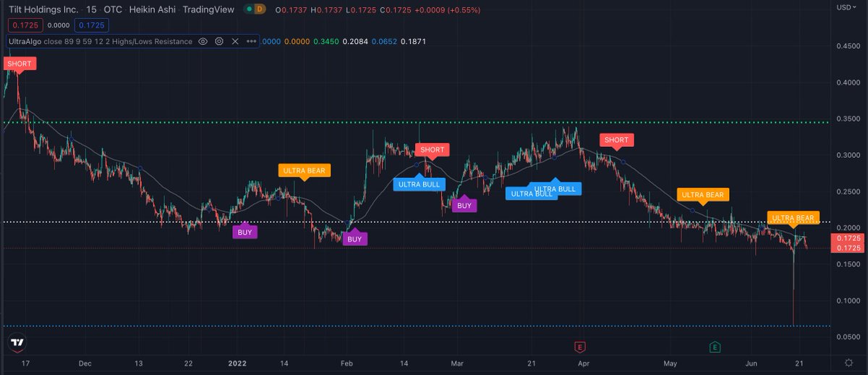Click the red earnings E marker
The width and height of the screenshot is (868, 375).
click(x=579, y=347)
